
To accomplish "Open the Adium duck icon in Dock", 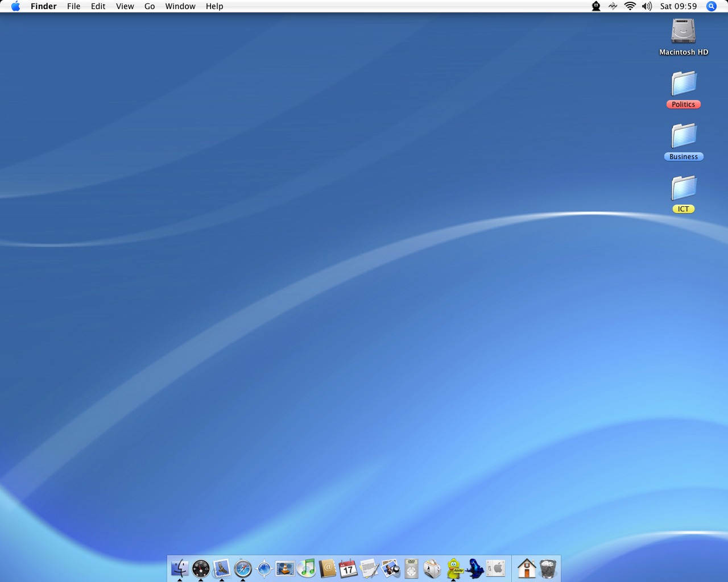I will click(454, 568).
